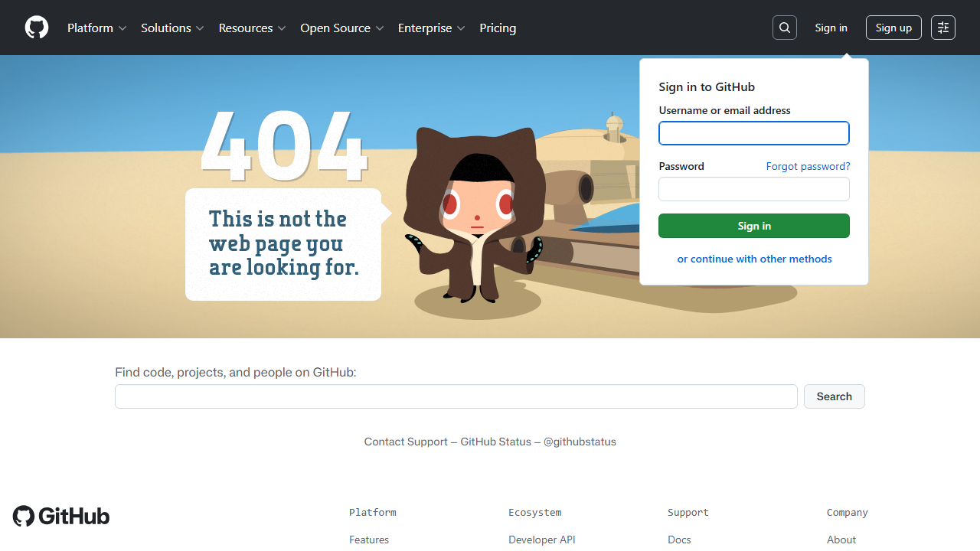Expand the Platform dropdown menu
This screenshot has width=980, height=551.
96,28
